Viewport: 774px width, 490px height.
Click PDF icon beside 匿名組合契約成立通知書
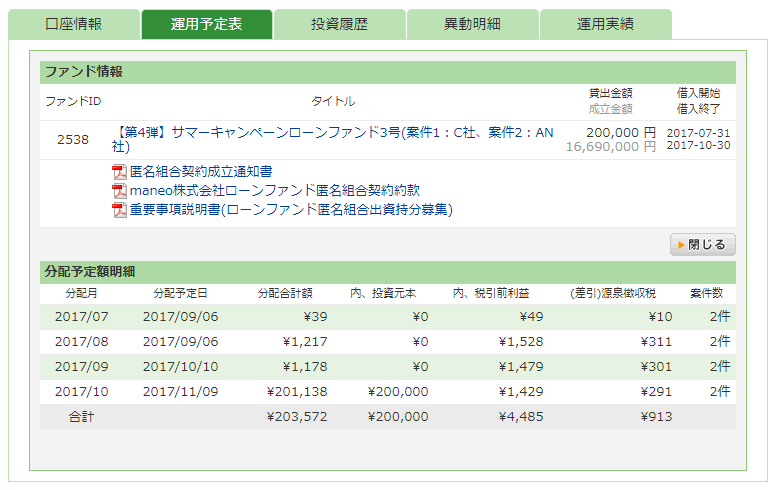pos(120,172)
